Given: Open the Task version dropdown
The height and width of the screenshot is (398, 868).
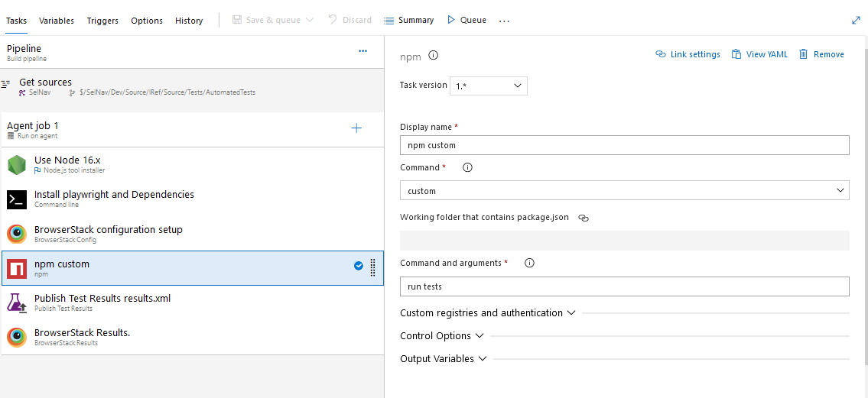Looking at the screenshot, I should point(488,86).
